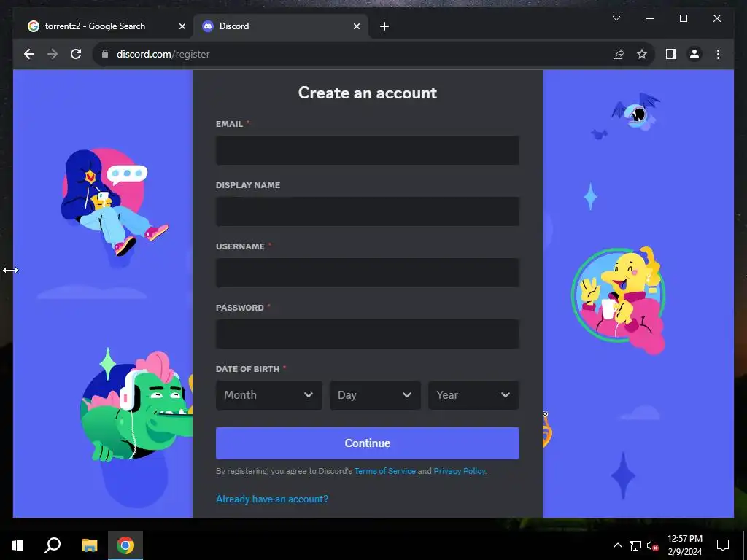The width and height of the screenshot is (747, 560).
Task: Click the Chrome taskbar icon
Action: click(x=125, y=545)
